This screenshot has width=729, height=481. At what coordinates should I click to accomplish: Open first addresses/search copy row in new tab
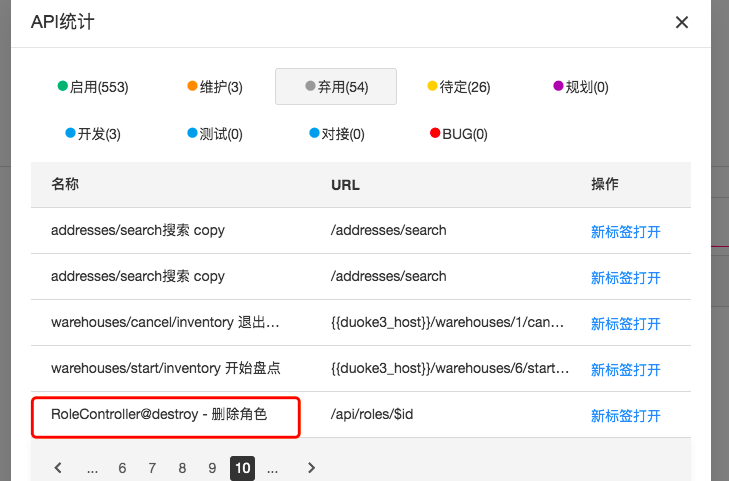point(625,231)
